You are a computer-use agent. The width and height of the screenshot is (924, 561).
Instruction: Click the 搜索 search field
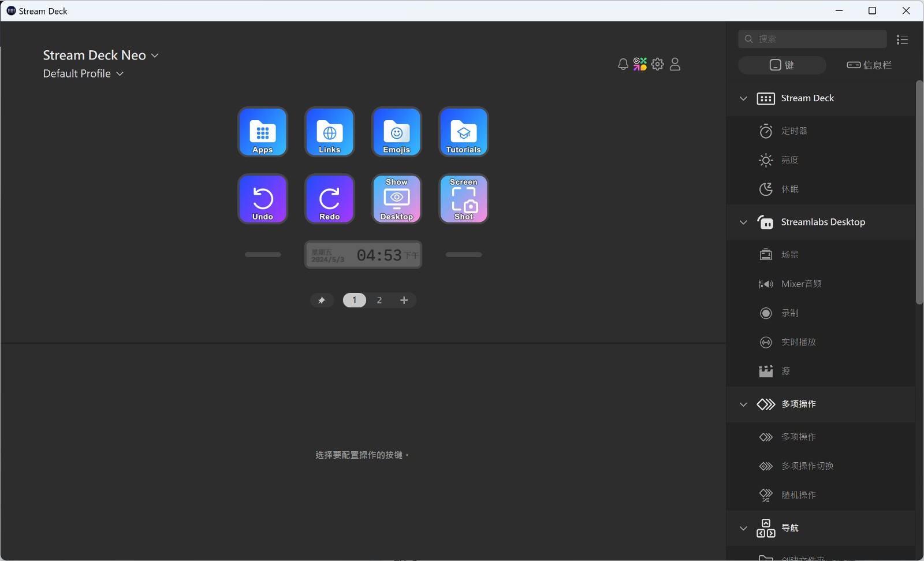click(x=813, y=39)
